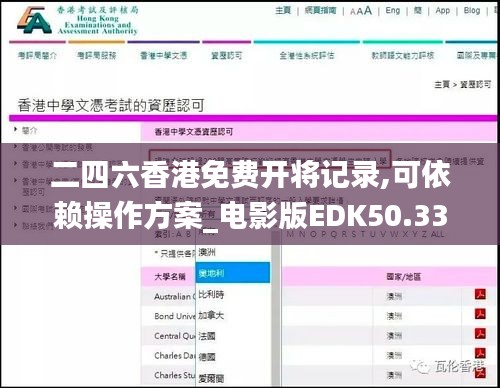Go to 主頁 in the top bar
Screen dimensions: 500x388
[283, 11]
